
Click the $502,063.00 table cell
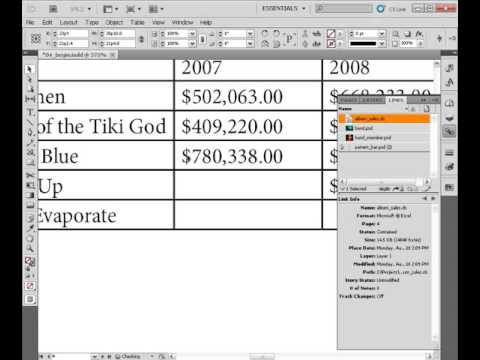(248, 96)
